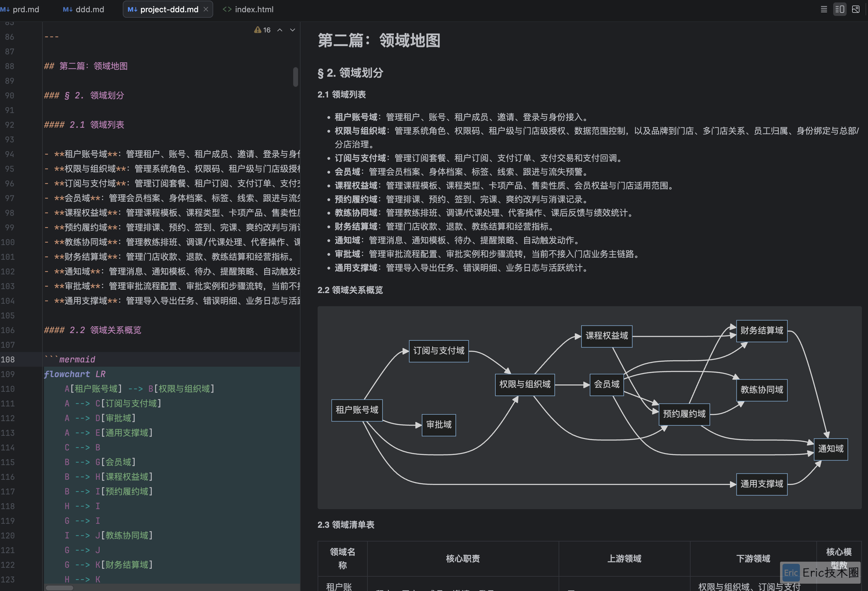Click the 通知域 node in the diagram

(831, 449)
